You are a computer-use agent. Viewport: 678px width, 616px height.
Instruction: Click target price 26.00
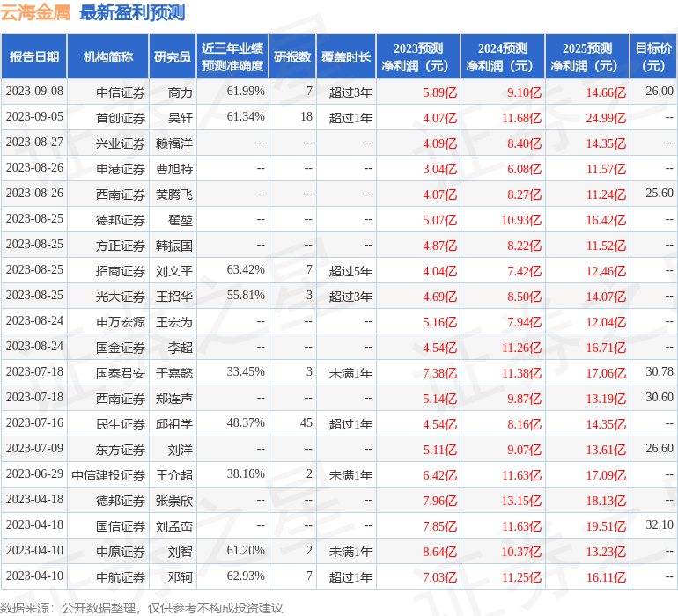click(x=660, y=92)
